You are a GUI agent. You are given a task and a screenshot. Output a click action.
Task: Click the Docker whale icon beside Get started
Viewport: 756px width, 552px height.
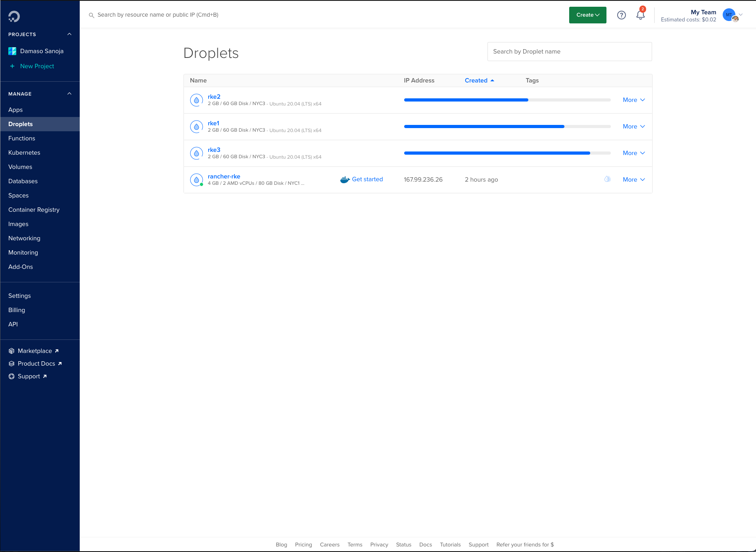(x=345, y=180)
